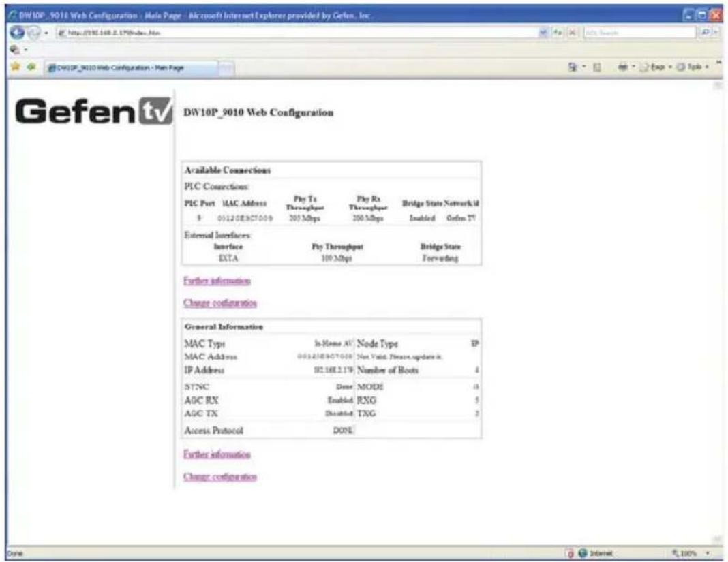Image resolution: width=728 pixels, height=562 pixels.
Task: Click the AGC TX label
Action: [x=201, y=413]
